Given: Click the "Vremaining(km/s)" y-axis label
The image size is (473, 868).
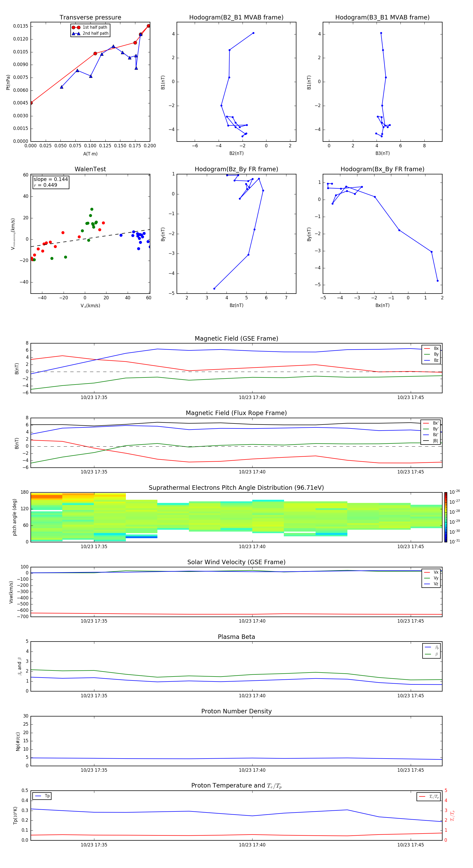Looking at the screenshot, I should pos(13,234).
